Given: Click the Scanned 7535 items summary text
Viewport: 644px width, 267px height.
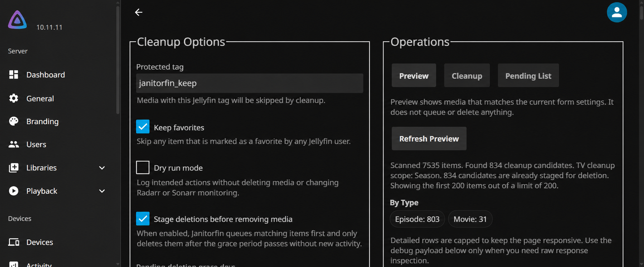Looking at the screenshot, I should (x=503, y=175).
